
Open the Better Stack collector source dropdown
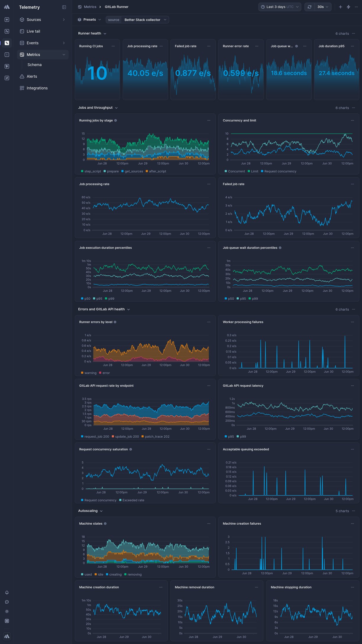click(x=145, y=20)
